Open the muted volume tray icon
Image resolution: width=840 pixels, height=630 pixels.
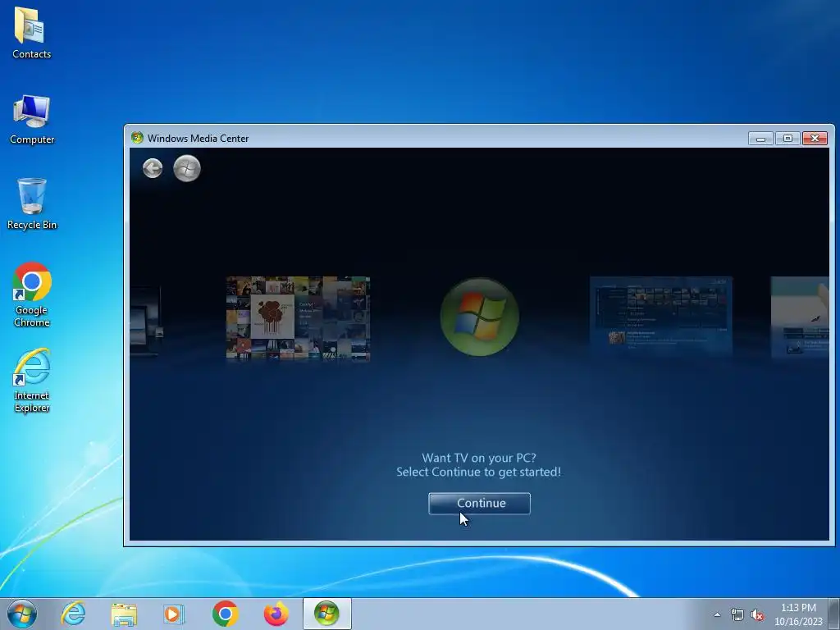click(x=757, y=615)
